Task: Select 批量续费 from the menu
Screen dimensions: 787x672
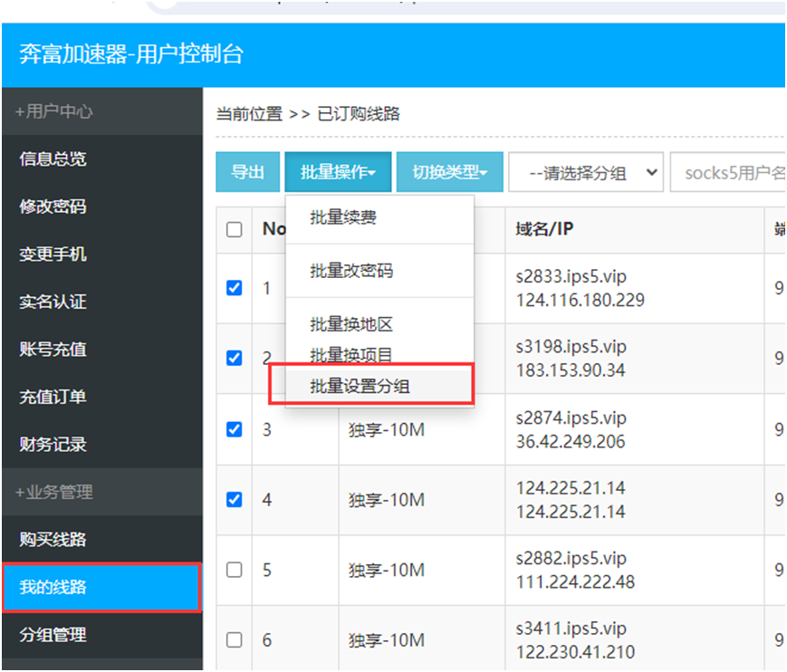Action: 343,217
